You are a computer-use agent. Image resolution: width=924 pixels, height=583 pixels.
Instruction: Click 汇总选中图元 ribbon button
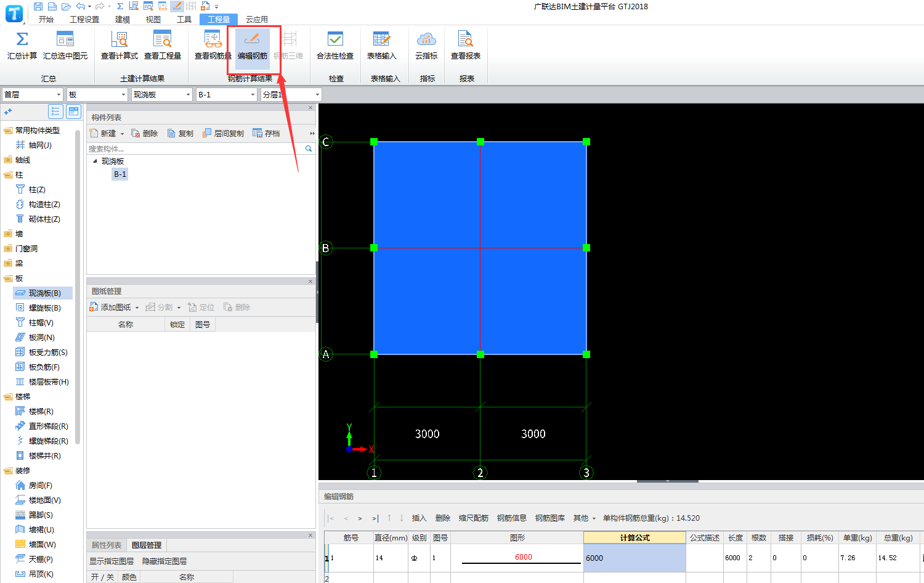(x=65, y=46)
